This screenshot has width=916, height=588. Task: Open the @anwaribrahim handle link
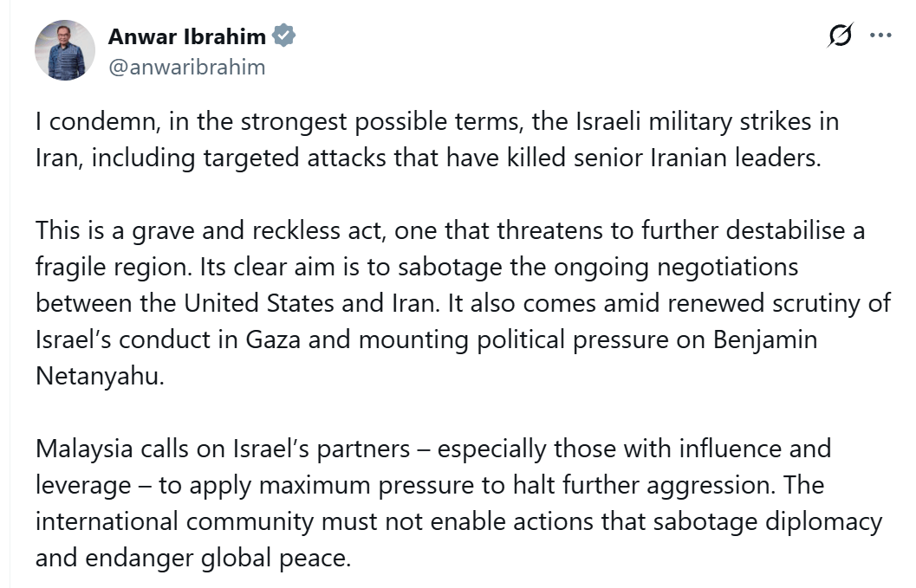coord(186,67)
